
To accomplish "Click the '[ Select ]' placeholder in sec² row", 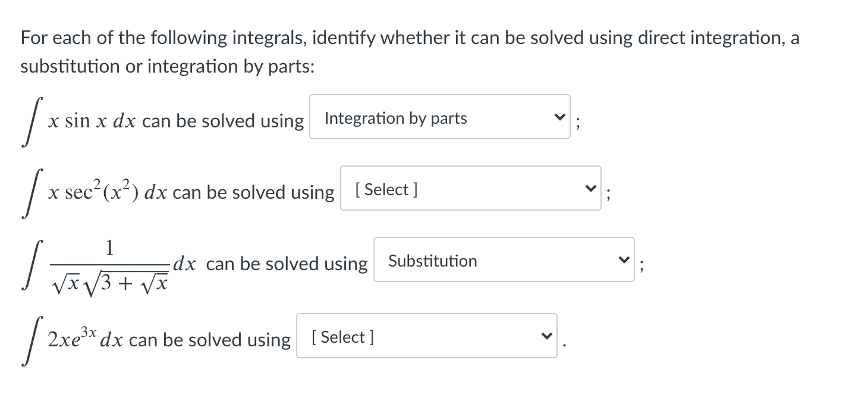I will [386, 189].
